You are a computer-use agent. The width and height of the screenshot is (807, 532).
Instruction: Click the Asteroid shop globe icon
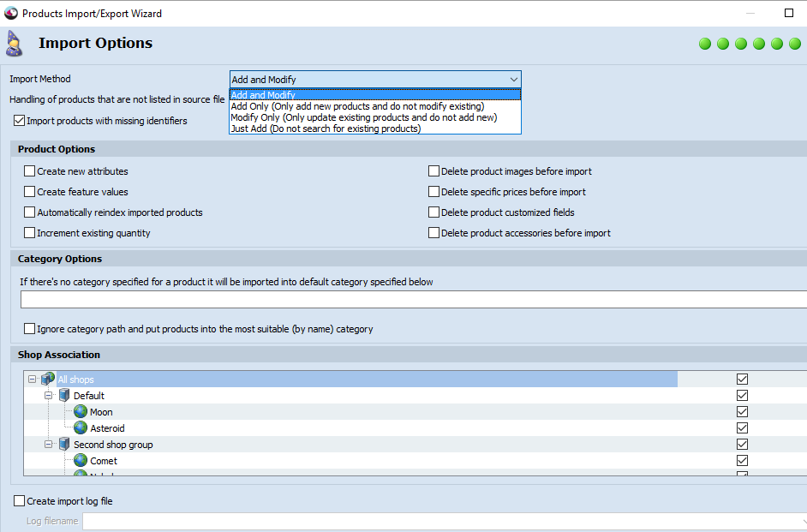(x=81, y=428)
